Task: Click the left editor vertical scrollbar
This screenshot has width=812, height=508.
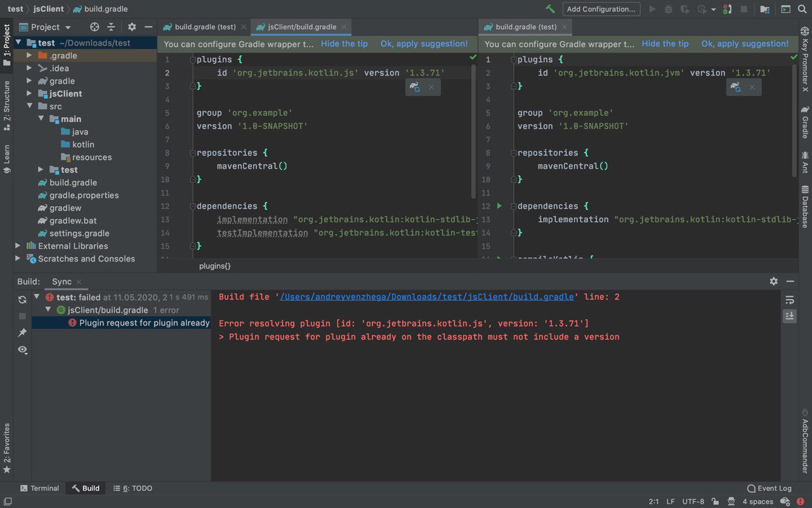Action: coord(473,130)
